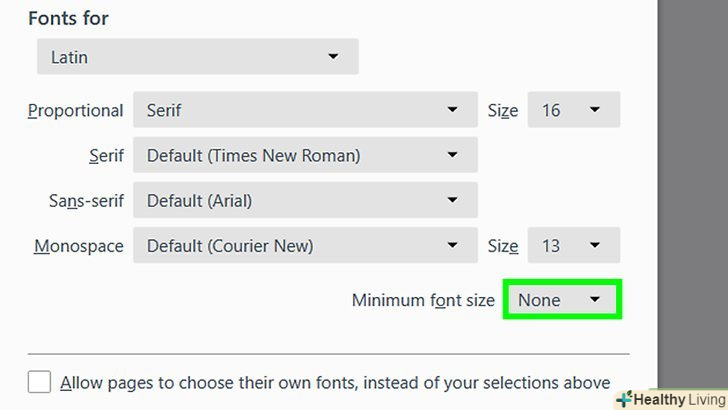Open the Latin language dropdown
The width and height of the screenshot is (728, 410).
coord(197,57)
